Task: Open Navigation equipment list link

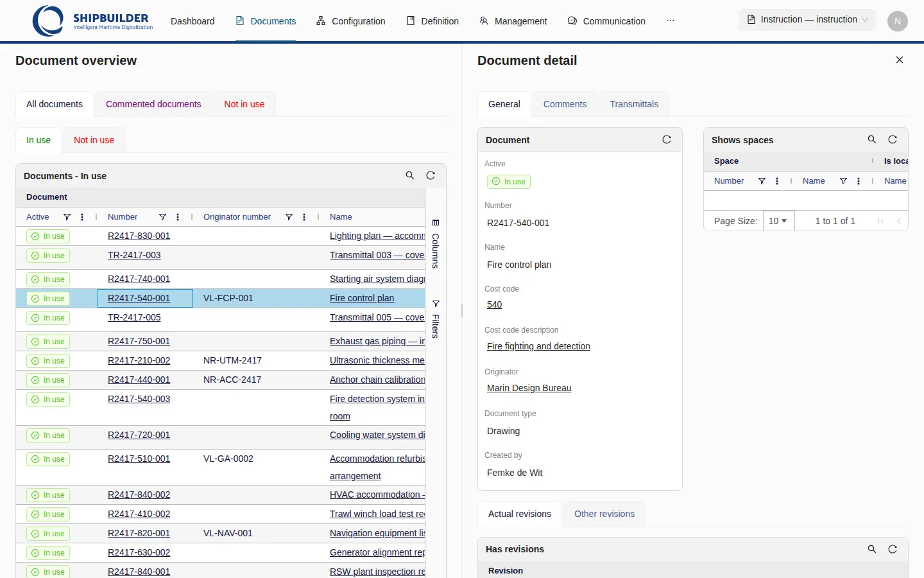Action: tap(377, 533)
